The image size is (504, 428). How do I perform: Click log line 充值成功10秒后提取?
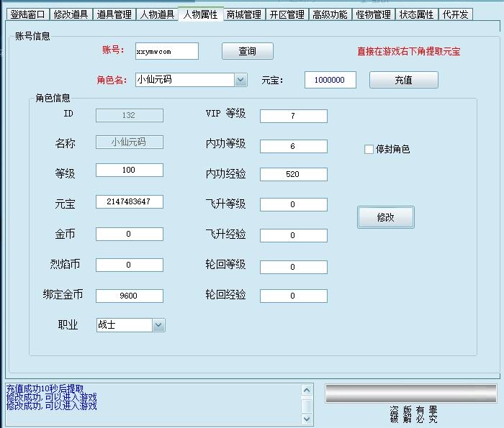(x=45, y=389)
